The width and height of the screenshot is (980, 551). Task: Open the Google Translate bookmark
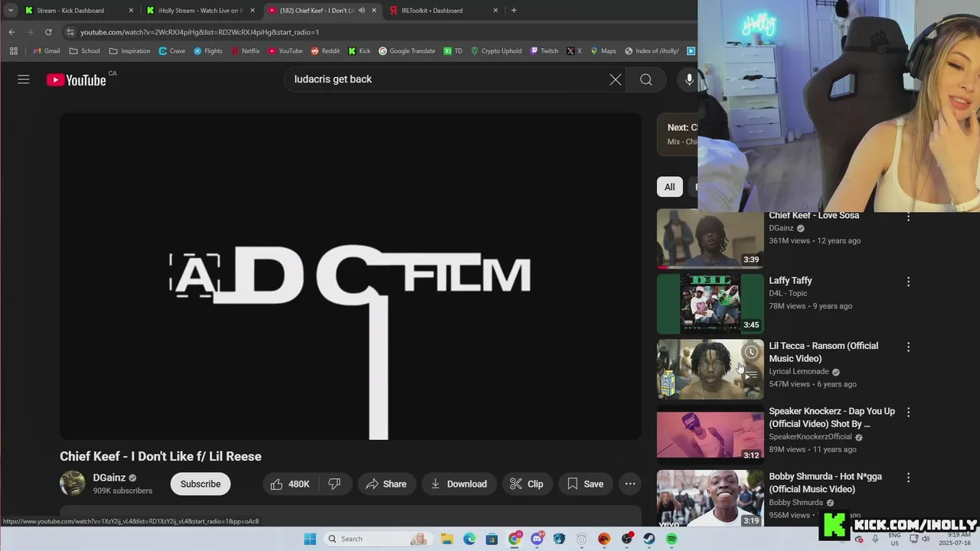point(407,51)
